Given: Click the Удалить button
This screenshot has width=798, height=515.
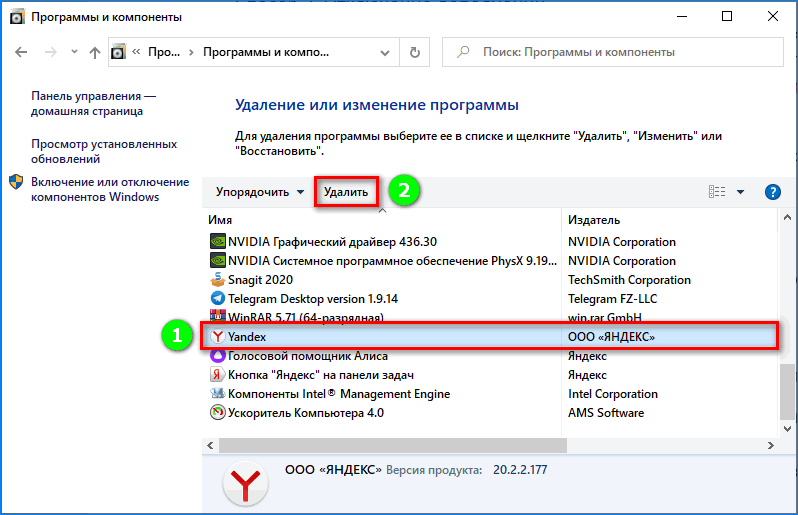Looking at the screenshot, I should (x=346, y=192).
